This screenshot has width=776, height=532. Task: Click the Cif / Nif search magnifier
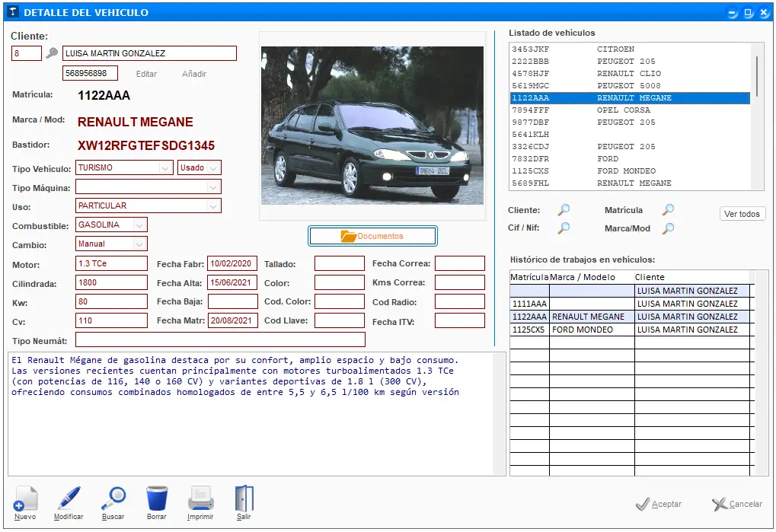coord(564,228)
